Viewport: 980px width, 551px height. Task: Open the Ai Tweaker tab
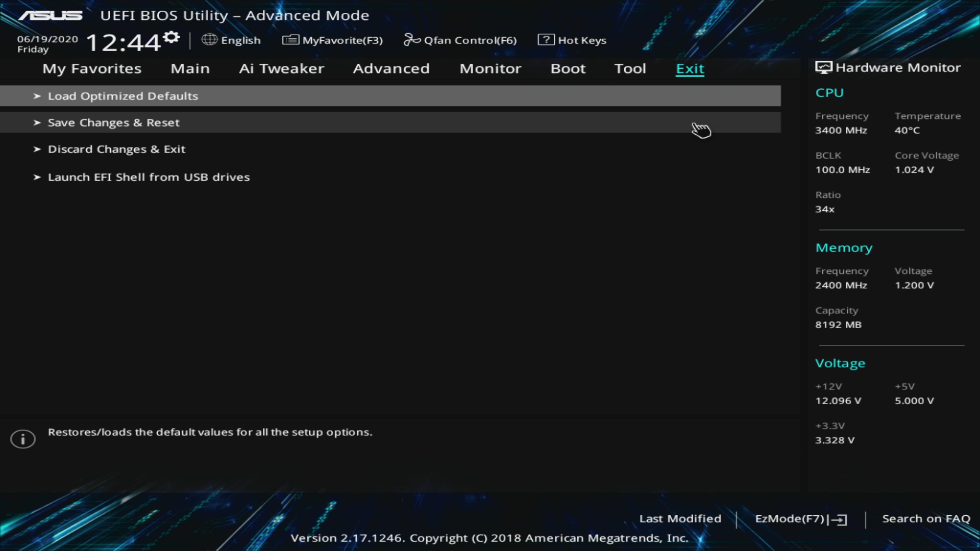281,68
